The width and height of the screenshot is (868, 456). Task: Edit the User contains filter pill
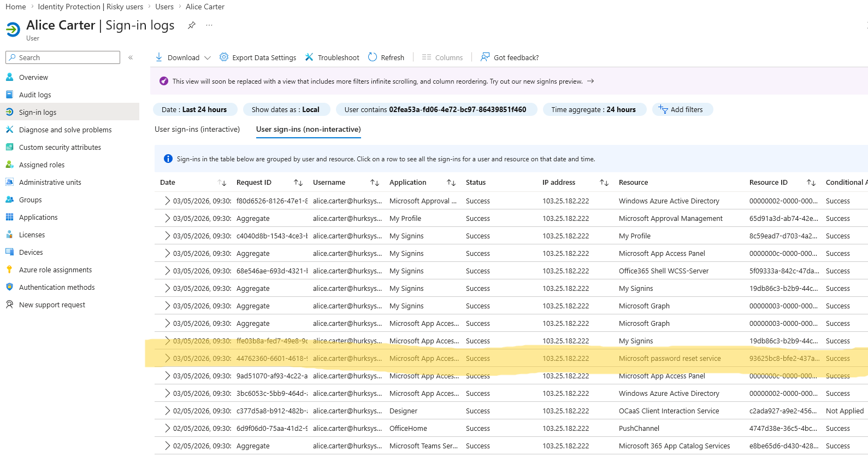tap(436, 109)
